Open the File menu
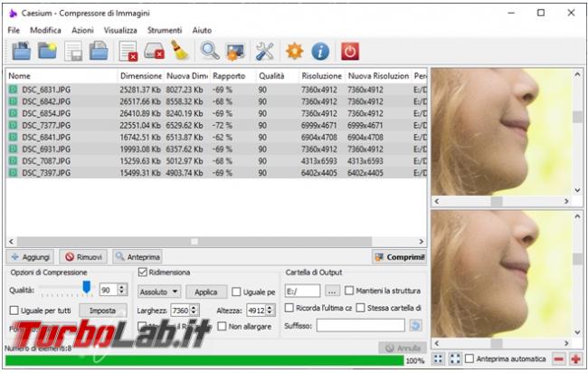Viewport: 588px width, 373px height. [14, 30]
